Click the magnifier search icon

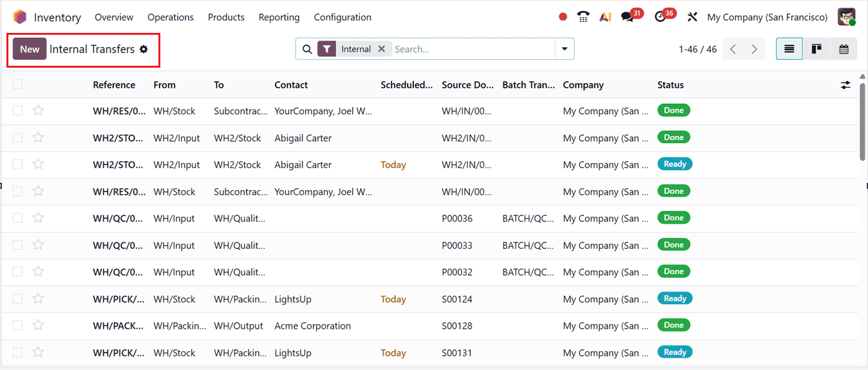(x=307, y=49)
